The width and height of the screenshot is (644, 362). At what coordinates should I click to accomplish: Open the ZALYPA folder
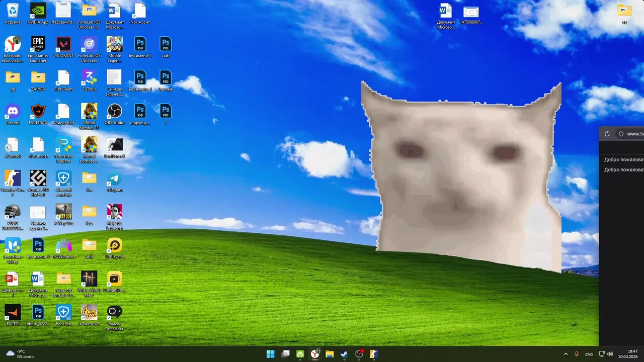[x=38, y=80]
